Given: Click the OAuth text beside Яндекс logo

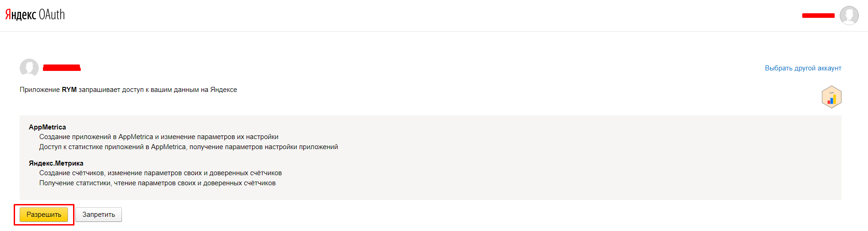Looking at the screenshot, I should click(52, 15).
